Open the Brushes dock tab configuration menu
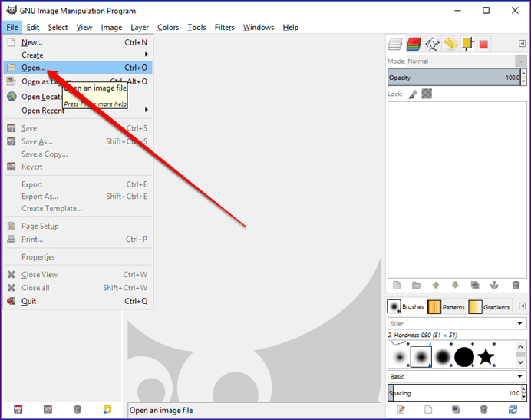Viewport: 531px width, 420px height. tap(523, 306)
